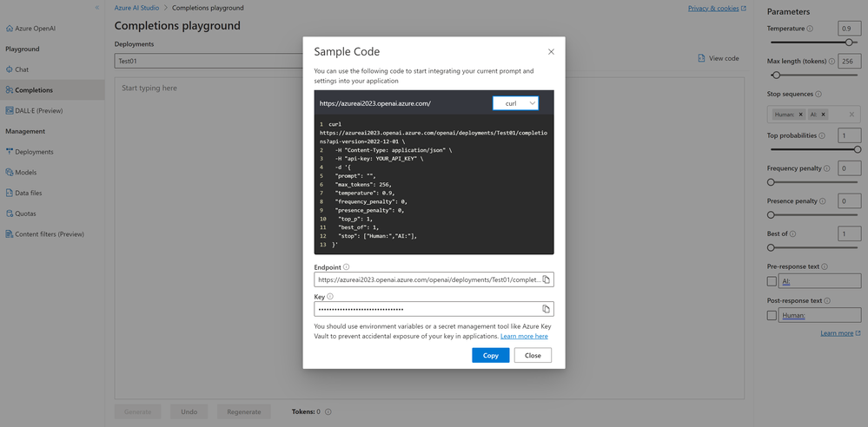Click the info icon next to Key
868x427 pixels.
[330, 297]
